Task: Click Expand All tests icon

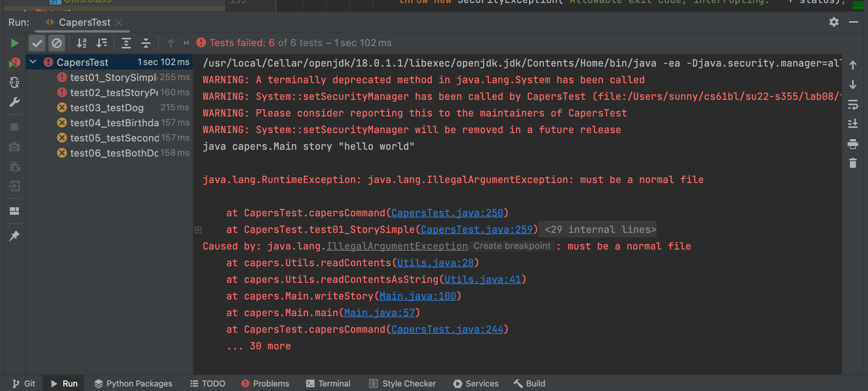Action: [x=126, y=43]
